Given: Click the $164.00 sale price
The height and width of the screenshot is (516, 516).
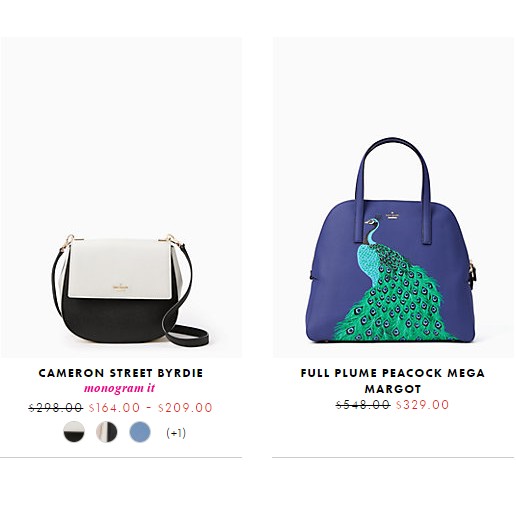Looking at the screenshot, I should pos(114,407).
